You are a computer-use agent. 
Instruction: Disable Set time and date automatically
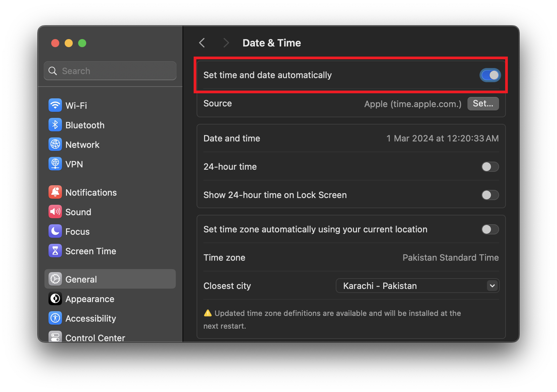click(490, 75)
